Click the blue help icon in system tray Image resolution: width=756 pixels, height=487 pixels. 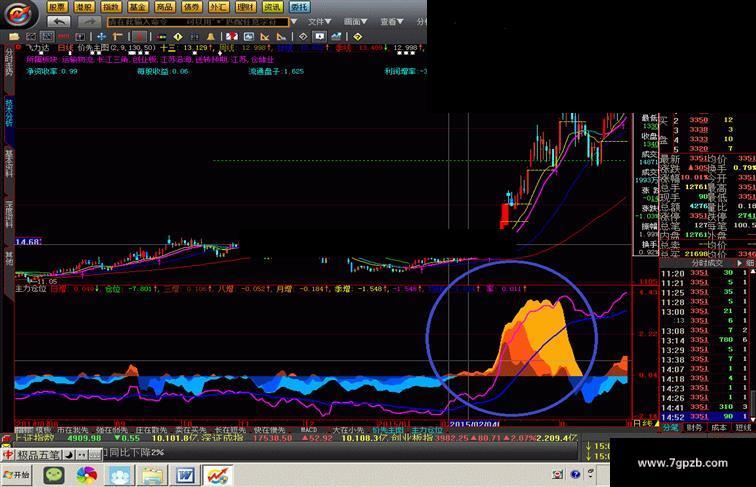click(x=575, y=474)
